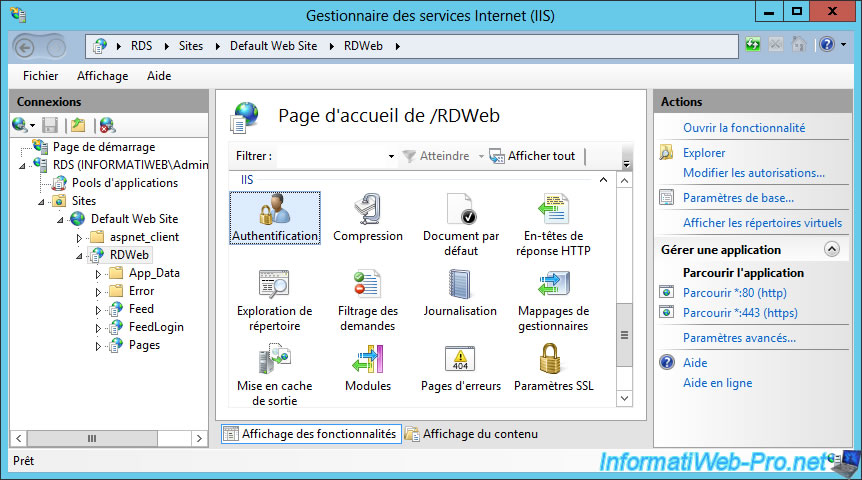Click the save icon in Connexions toolbar
The height and width of the screenshot is (480, 862).
coord(50,125)
